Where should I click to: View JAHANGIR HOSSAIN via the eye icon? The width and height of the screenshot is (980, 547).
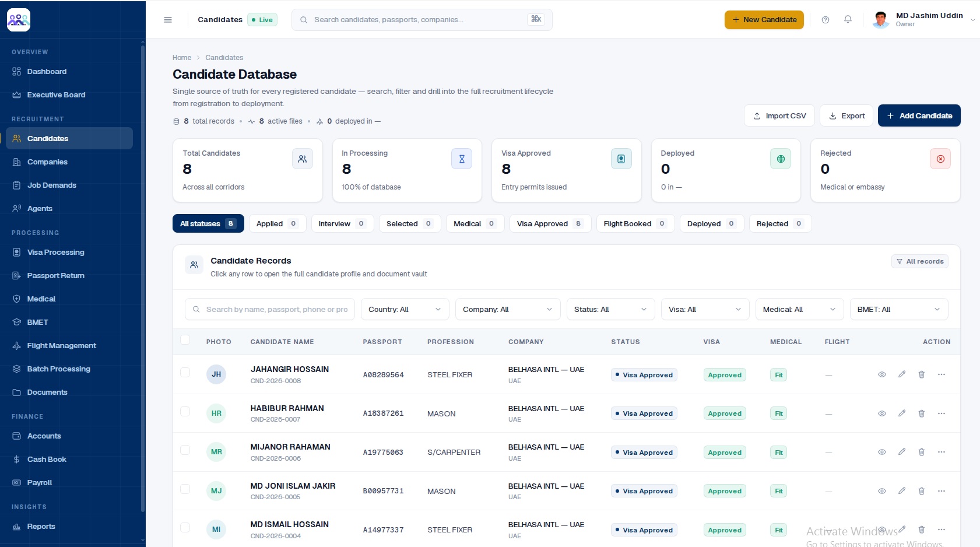(882, 374)
